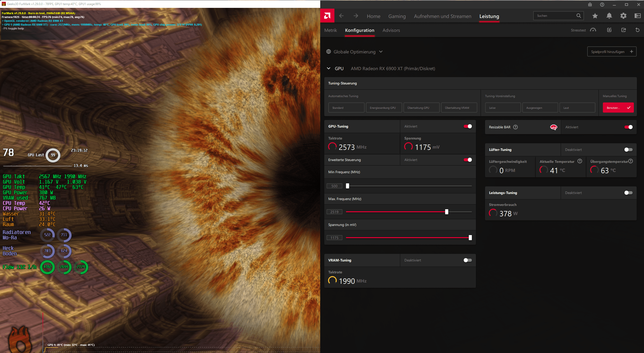The width and height of the screenshot is (644, 353).
Task: Select Übertaktung VRAM preset
Action: (459, 108)
